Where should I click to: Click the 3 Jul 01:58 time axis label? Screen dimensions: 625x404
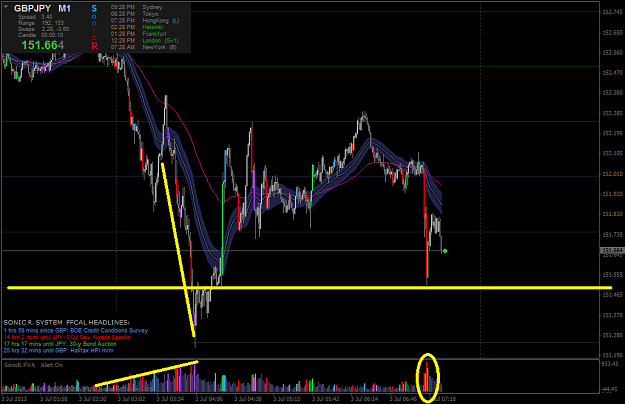tap(54, 398)
